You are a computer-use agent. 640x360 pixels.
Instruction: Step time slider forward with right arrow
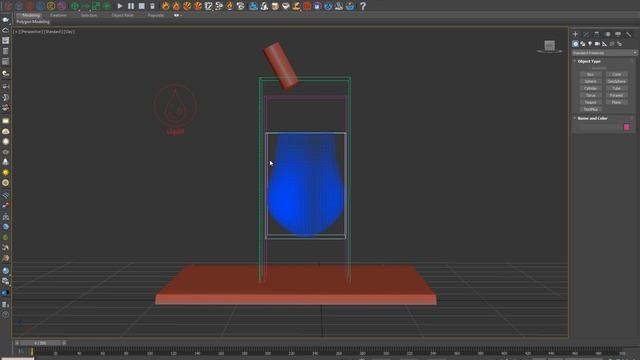tap(64, 343)
